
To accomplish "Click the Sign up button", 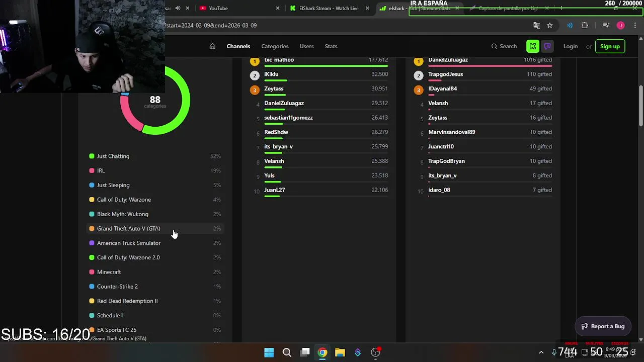I will (x=610, y=46).
